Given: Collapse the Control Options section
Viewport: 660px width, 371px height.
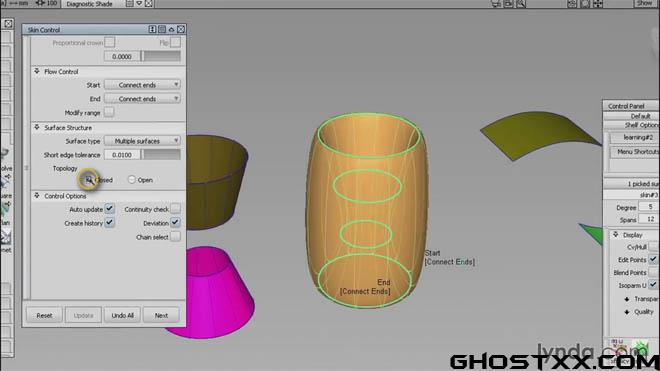Looking at the screenshot, I should [x=37, y=196].
